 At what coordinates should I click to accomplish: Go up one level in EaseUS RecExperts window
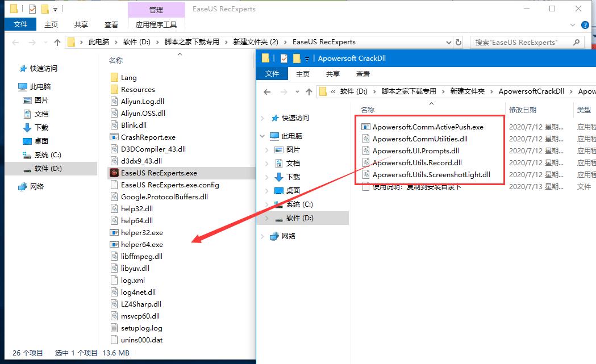tap(57, 42)
